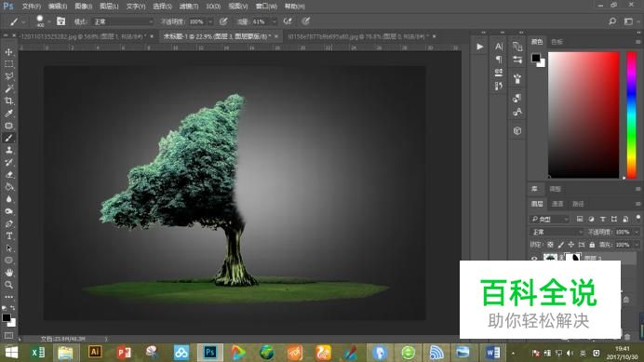The height and width of the screenshot is (362, 644).
Task: Select the Path Selection tool
Action: 8,248
